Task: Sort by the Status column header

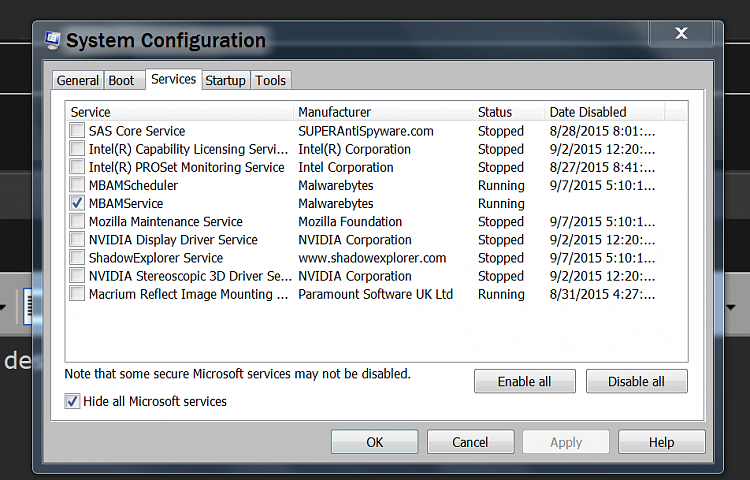Action: [509, 112]
